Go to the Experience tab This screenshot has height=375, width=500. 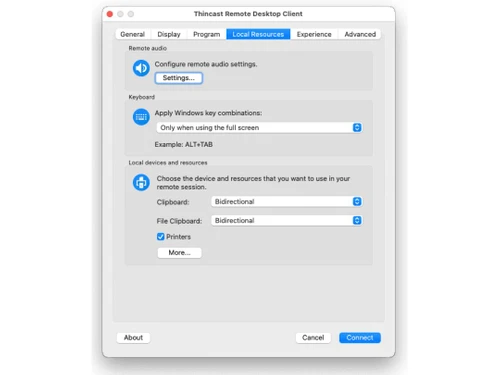[x=314, y=34]
